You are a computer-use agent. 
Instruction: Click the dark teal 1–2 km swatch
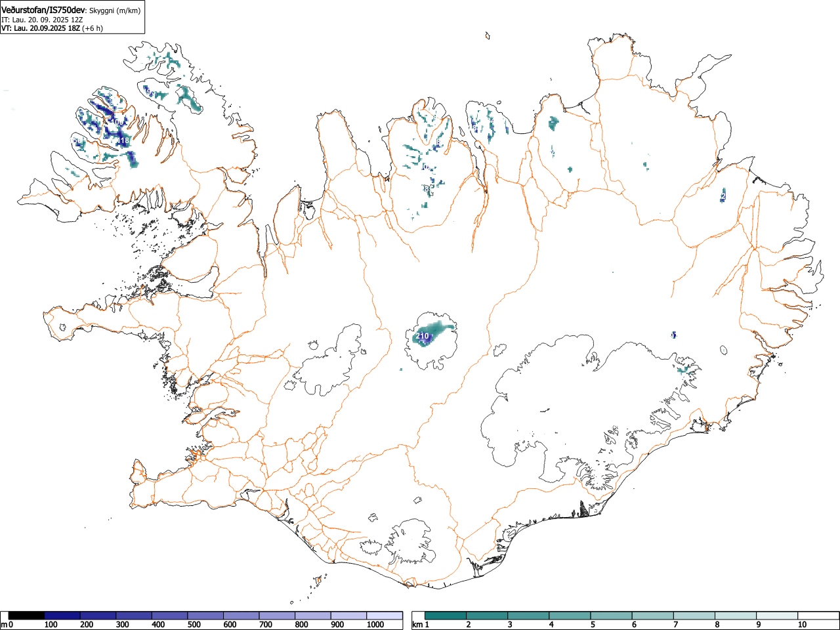click(x=446, y=616)
